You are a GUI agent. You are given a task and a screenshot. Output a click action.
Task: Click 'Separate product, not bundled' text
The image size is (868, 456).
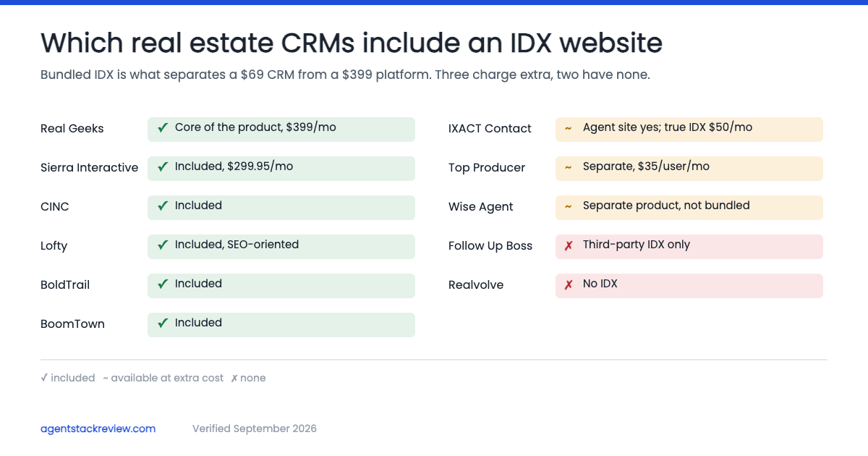point(666,206)
